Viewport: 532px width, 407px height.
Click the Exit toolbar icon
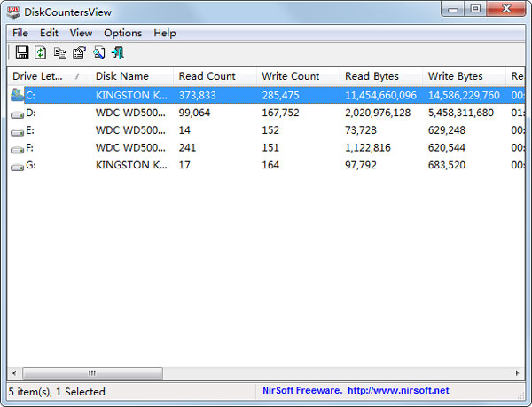(x=118, y=52)
